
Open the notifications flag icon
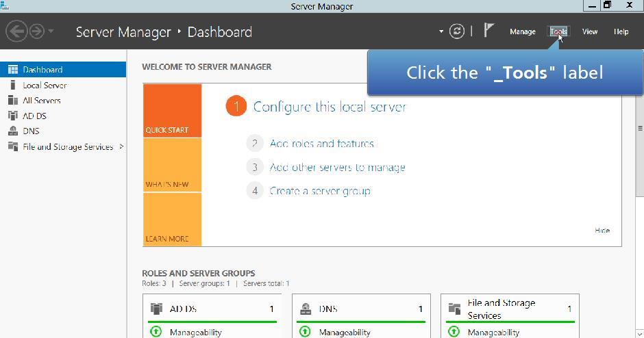[488, 30]
